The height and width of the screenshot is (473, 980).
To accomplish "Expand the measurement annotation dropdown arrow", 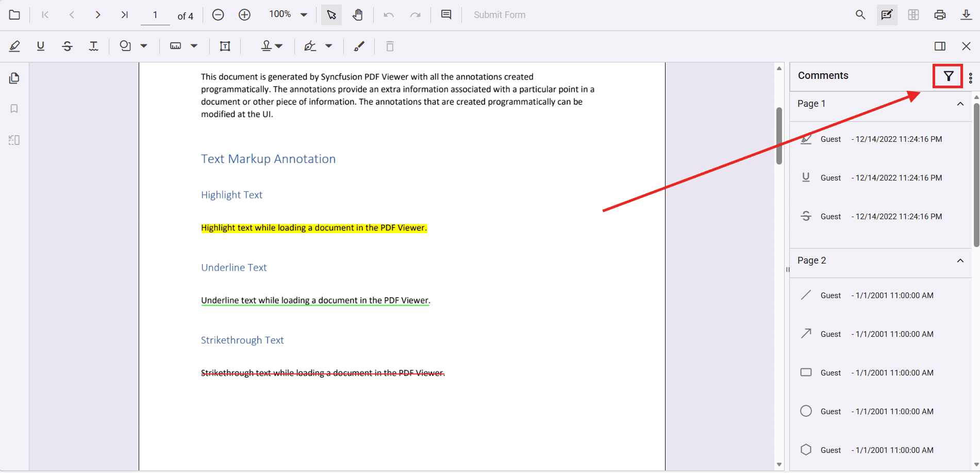I will tap(194, 46).
